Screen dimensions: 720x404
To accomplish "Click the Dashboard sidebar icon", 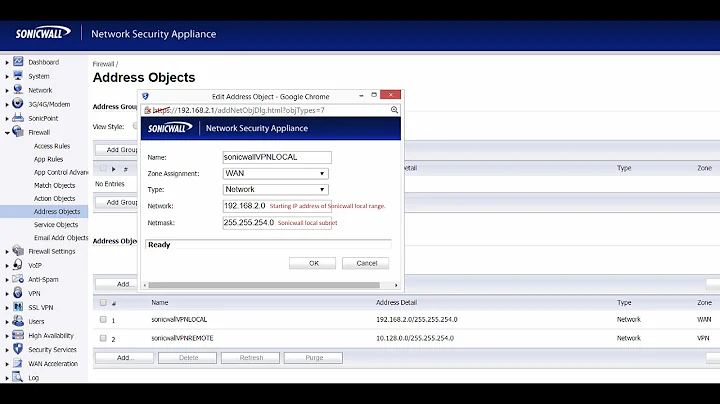I will [x=18, y=62].
